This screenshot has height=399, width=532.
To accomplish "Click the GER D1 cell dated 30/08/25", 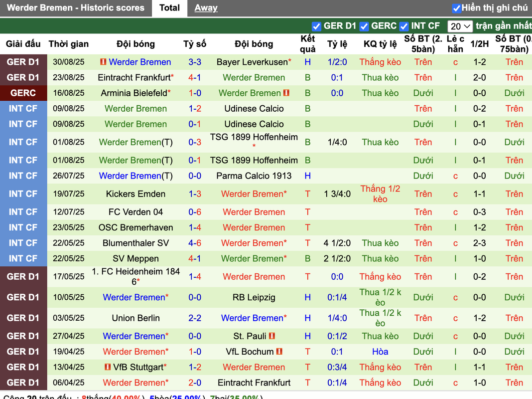I will click(x=23, y=62).
